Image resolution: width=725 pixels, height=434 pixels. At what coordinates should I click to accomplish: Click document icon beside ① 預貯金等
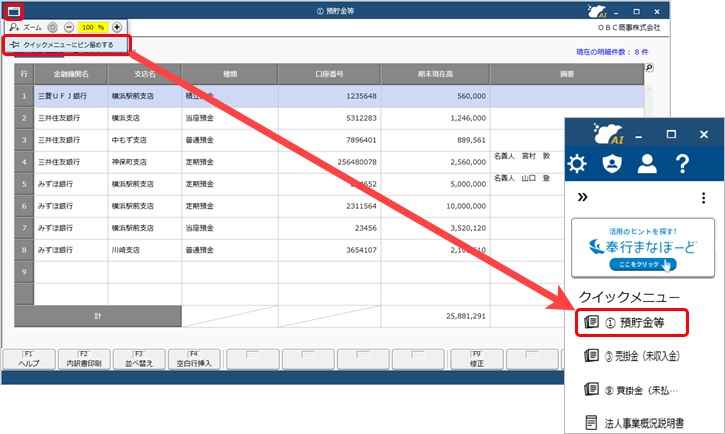591,322
